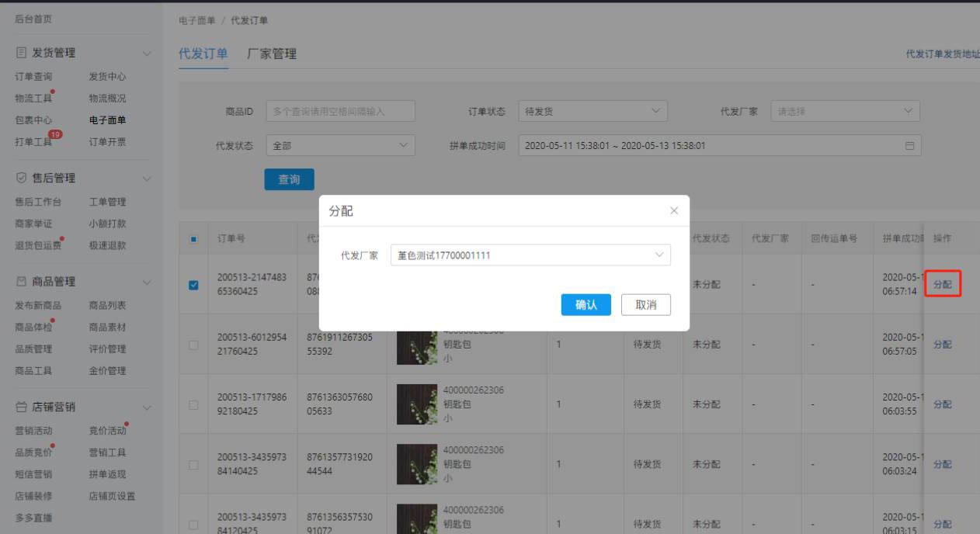This screenshot has width=980, height=534.
Task: Click the 商品ID input field
Action: (340, 111)
